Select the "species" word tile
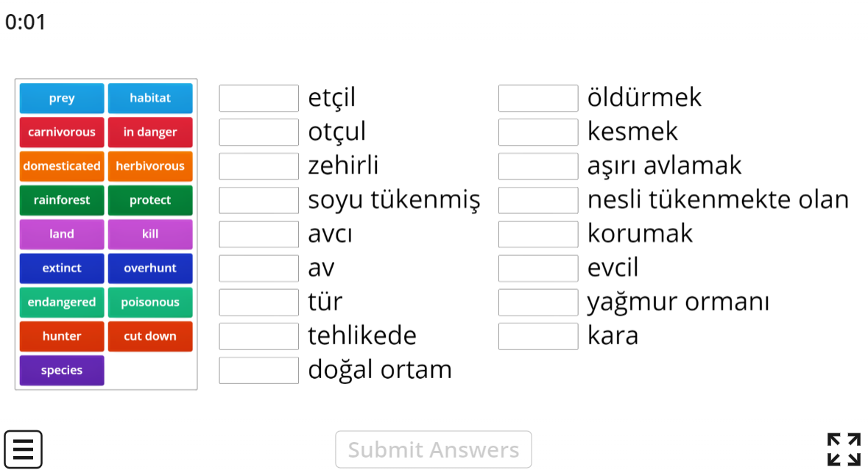The image size is (868, 473). pyautogui.click(x=62, y=370)
